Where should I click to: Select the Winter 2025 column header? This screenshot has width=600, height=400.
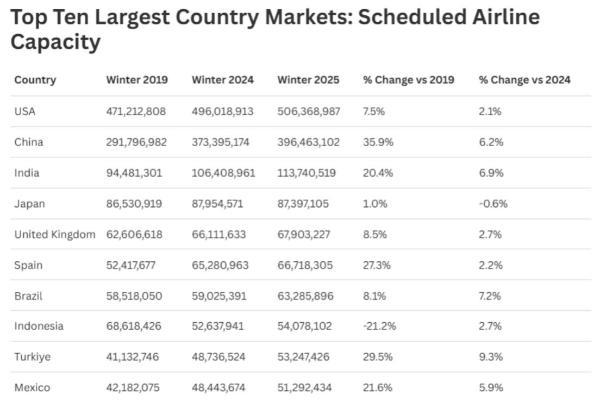(x=309, y=80)
